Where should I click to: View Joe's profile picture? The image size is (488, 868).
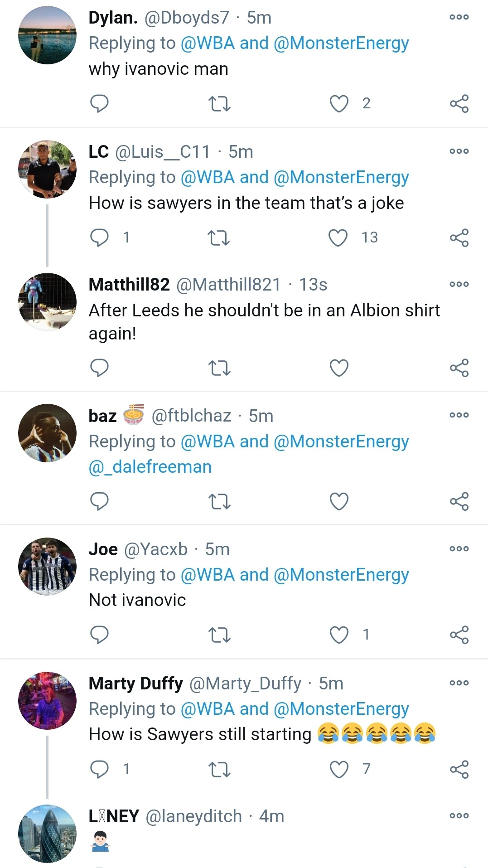(x=47, y=566)
